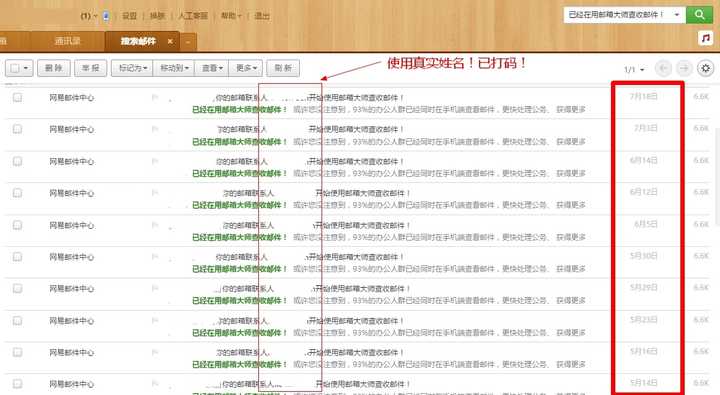Click the 6.6K size of 7月18日 email
The image size is (720, 395).
(x=701, y=96)
